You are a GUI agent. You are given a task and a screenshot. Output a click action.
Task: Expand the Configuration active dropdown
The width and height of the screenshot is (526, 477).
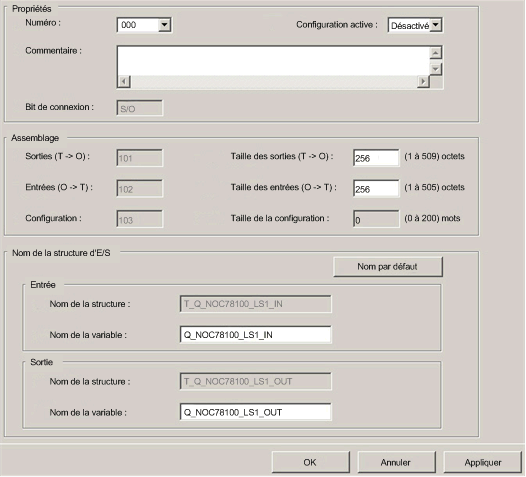(x=435, y=25)
